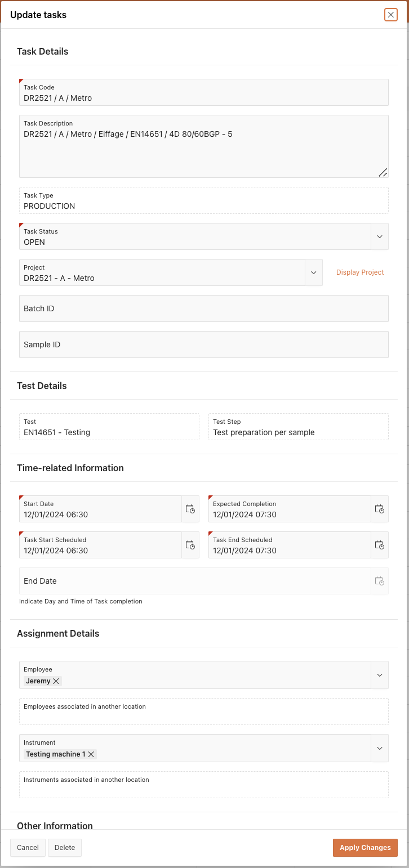
Task: Open Task Start Scheduled calendar icon
Action: (x=190, y=545)
